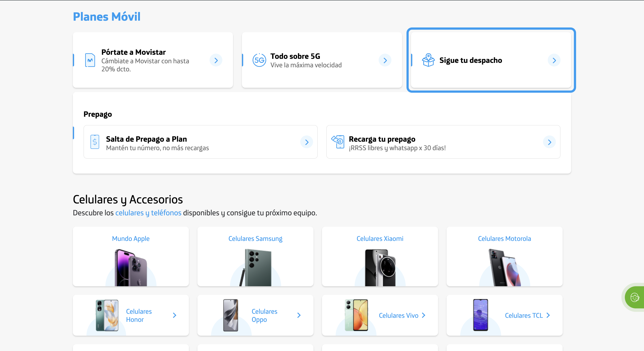Screen dimensions: 644x351
Task: Click the purple iPhone image in Mundo Apple
Action: coord(131,268)
